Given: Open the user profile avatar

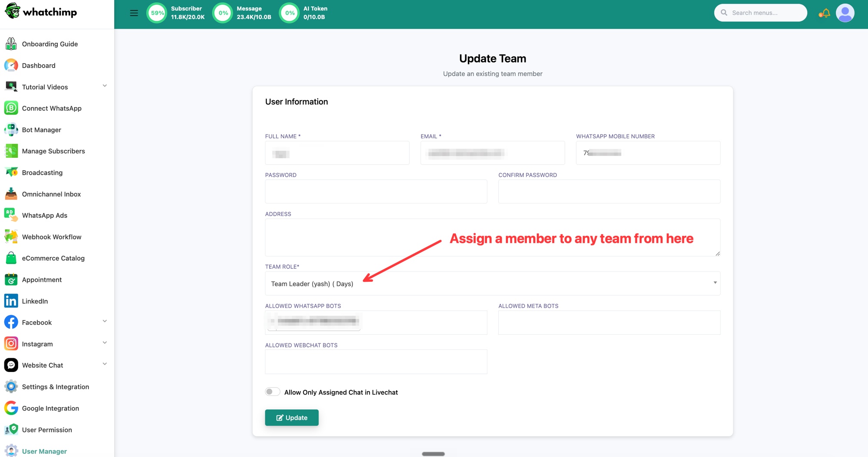Looking at the screenshot, I should point(845,13).
